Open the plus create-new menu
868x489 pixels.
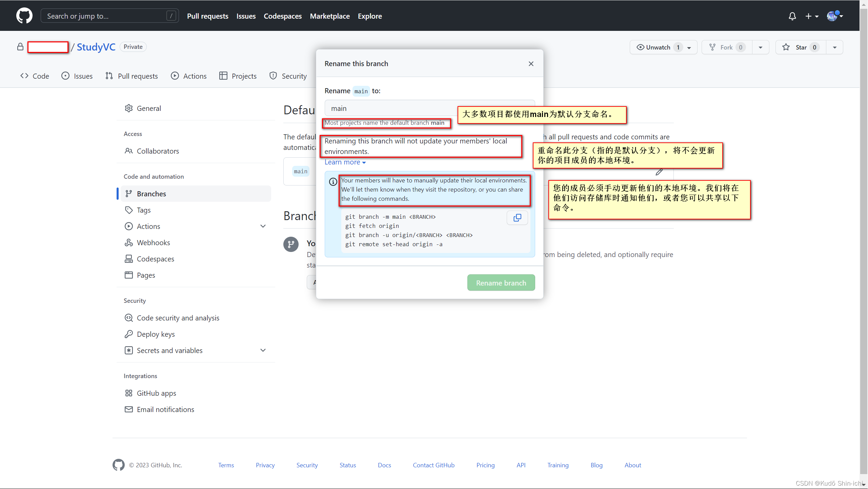812,16
